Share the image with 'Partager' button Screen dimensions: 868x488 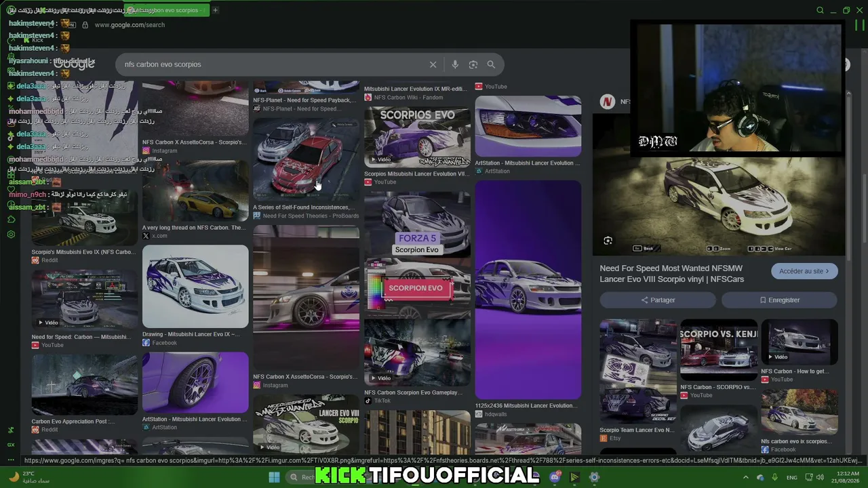(x=658, y=300)
